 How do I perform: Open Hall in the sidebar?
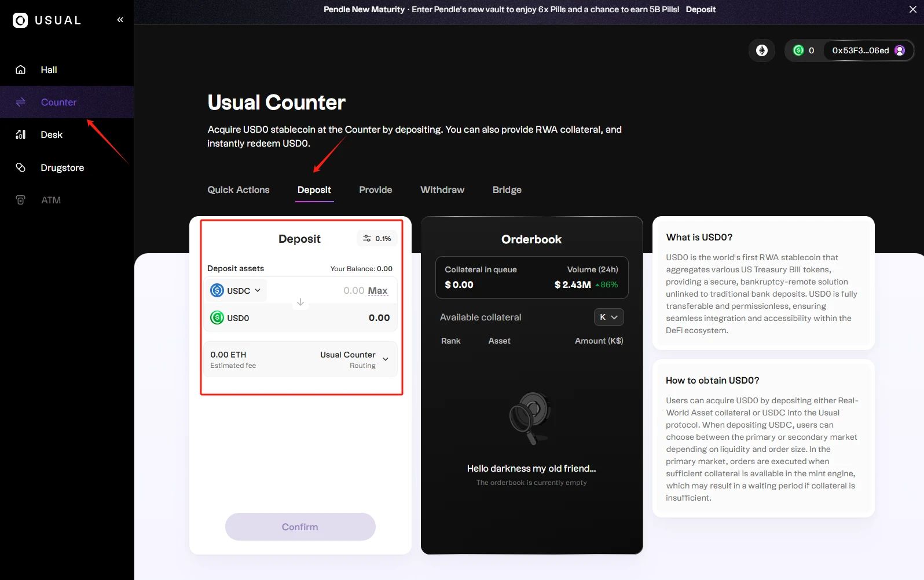67,70
